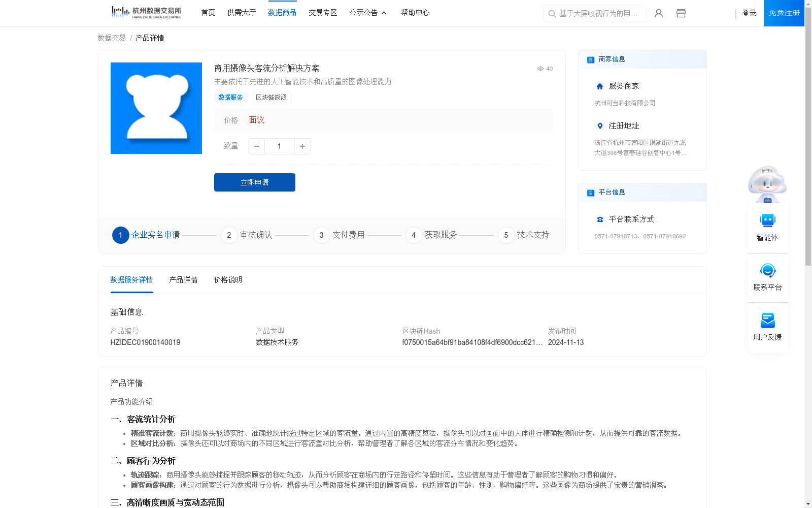Open the user profile icon

[659, 13]
